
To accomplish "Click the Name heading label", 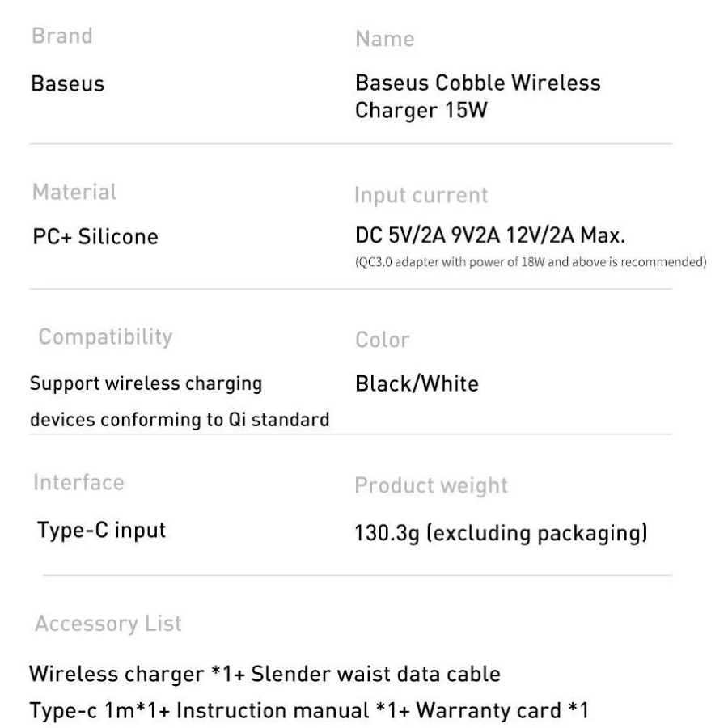I will pos(385,40).
